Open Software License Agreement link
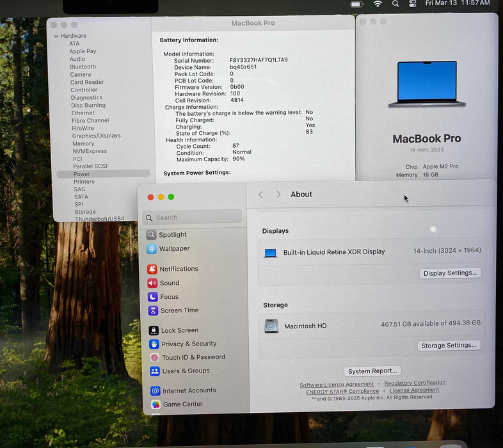The image size is (503, 448). click(337, 384)
